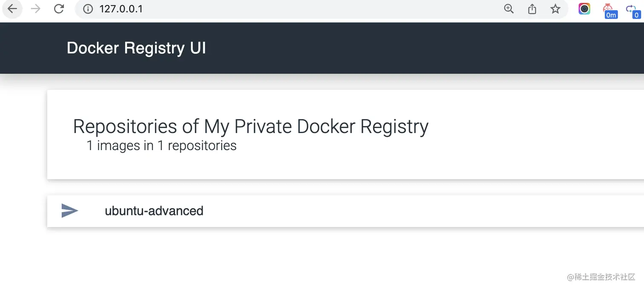Click the Docker Registry UI header title

(136, 48)
